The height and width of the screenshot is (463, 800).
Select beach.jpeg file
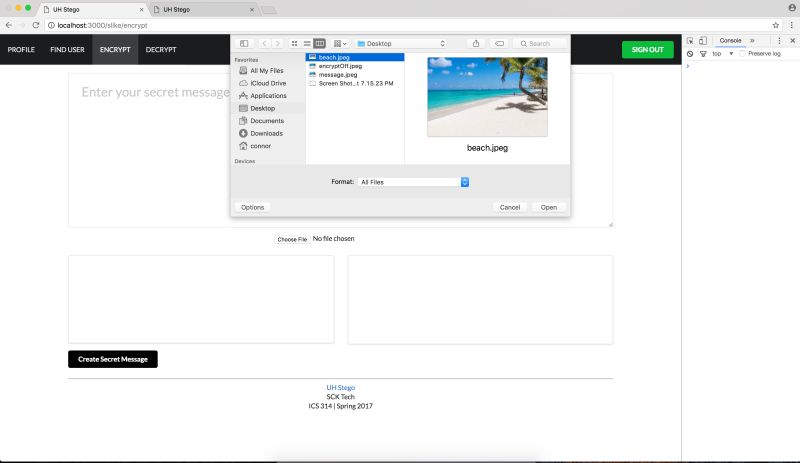(355, 57)
